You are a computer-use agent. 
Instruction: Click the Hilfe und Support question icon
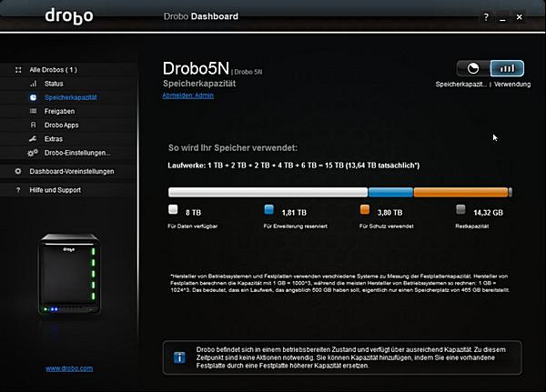click(x=18, y=190)
